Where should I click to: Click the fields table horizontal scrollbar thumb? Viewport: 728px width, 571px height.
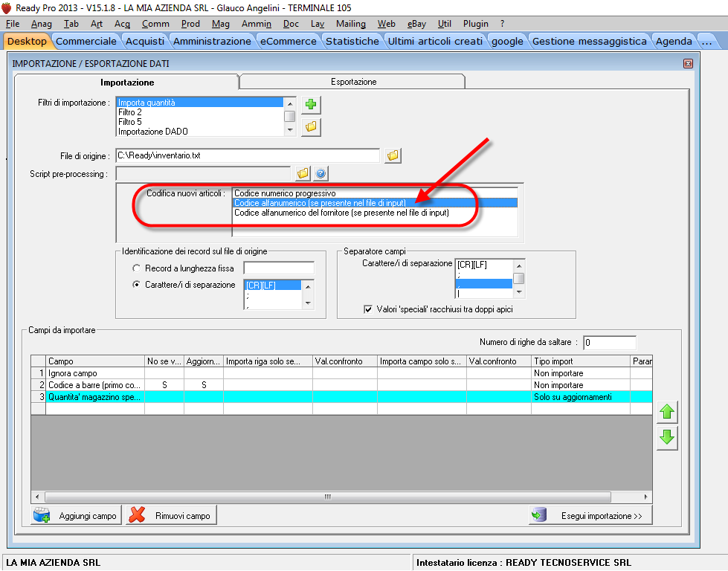coord(328,497)
